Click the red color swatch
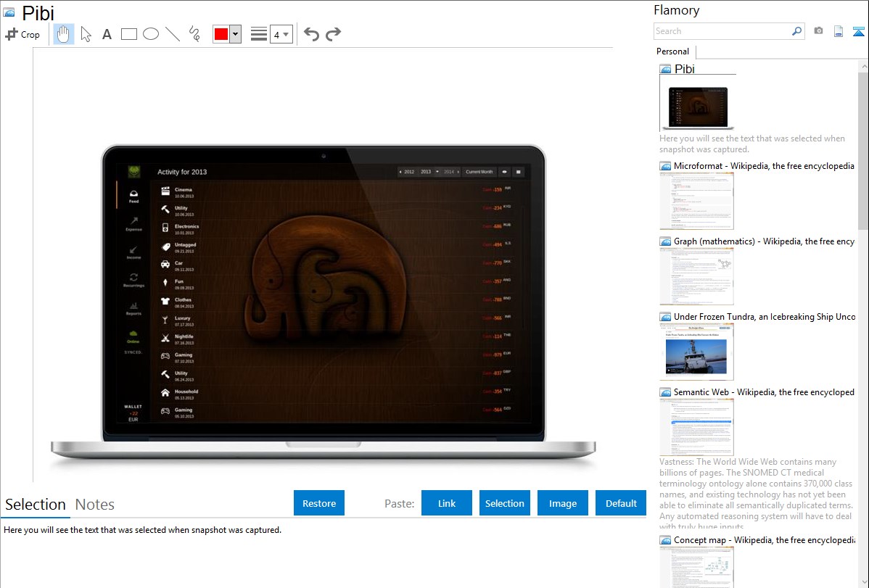 [221, 34]
